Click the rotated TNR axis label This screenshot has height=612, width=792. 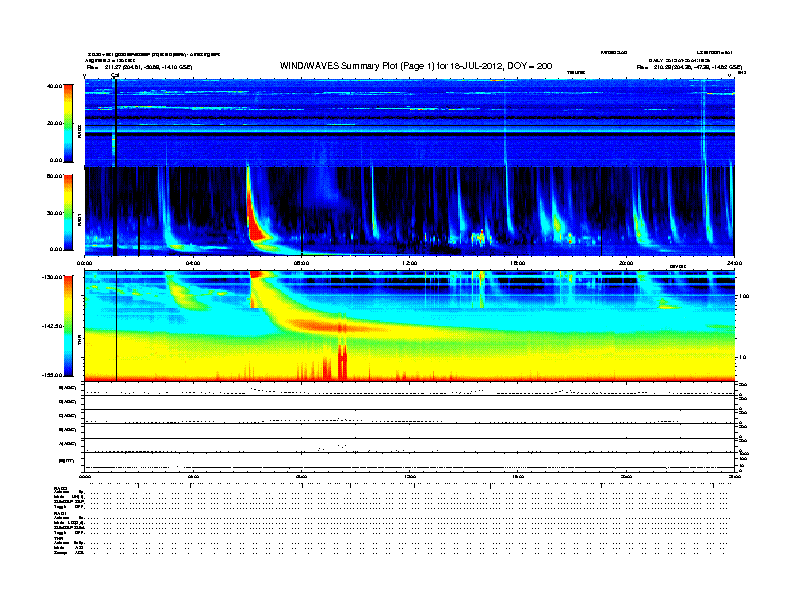pyautogui.click(x=80, y=341)
